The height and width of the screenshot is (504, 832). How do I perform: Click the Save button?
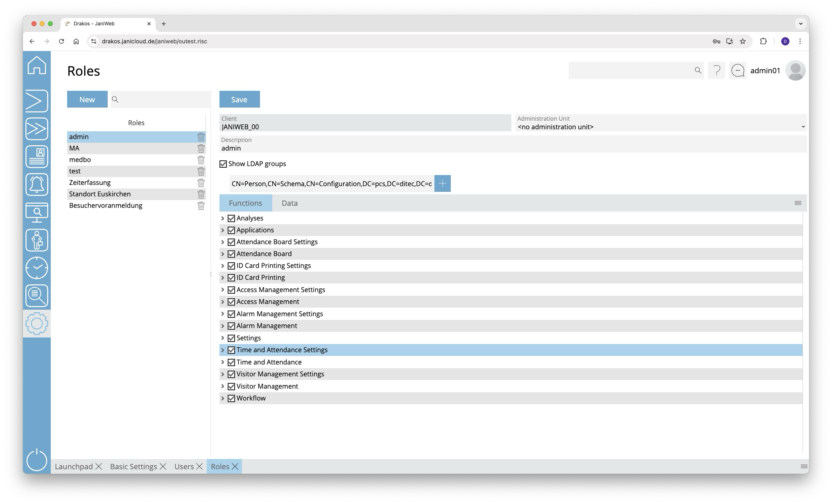point(239,99)
